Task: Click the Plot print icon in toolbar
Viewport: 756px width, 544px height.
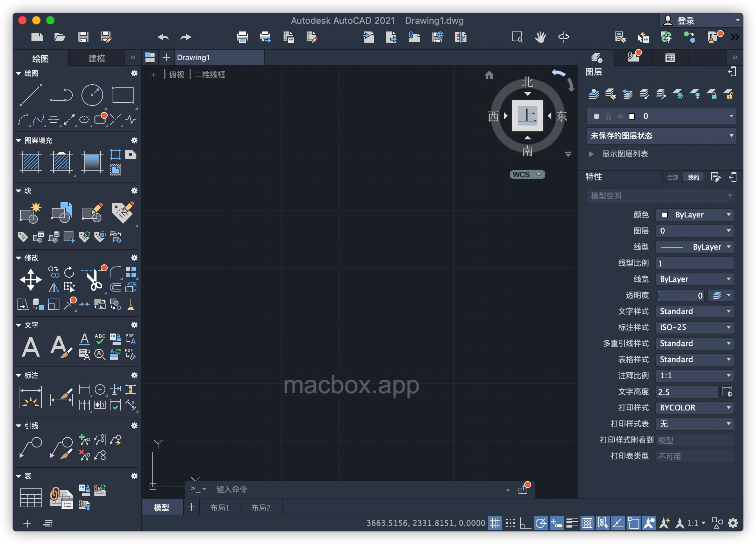Action: pos(242,37)
